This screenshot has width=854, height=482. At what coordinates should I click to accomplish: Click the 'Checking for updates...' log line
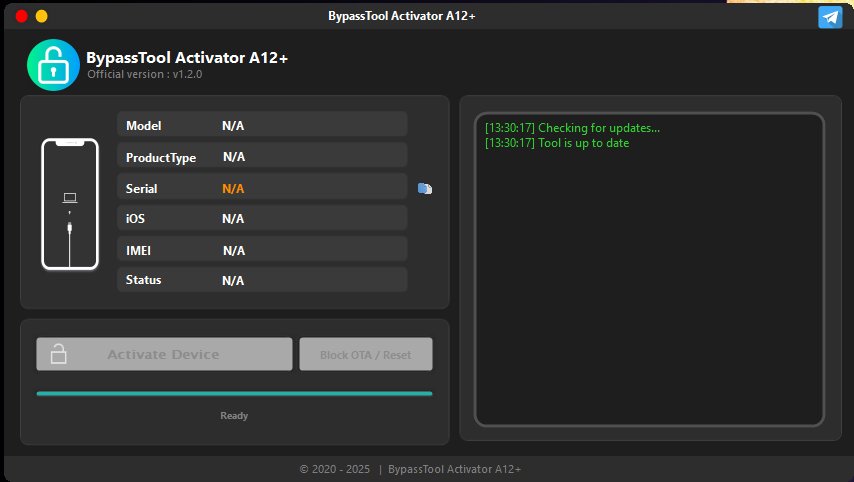[x=572, y=128]
